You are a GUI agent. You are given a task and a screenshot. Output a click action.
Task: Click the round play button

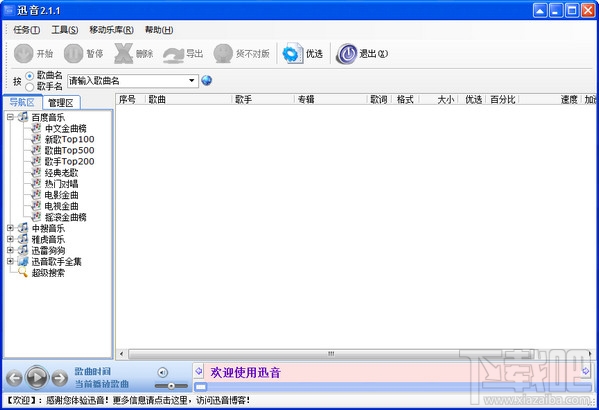pyautogui.click(x=37, y=378)
